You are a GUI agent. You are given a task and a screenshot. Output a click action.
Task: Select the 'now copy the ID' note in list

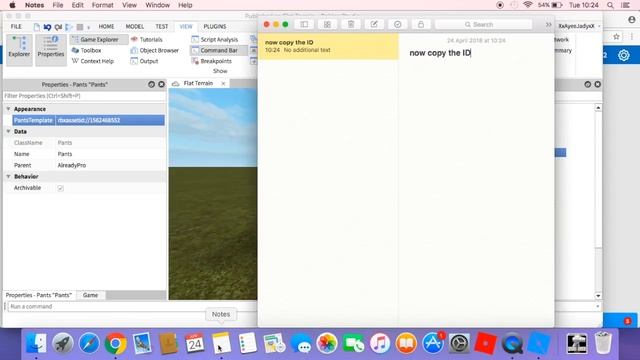pyautogui.click(x=328, y=46)
